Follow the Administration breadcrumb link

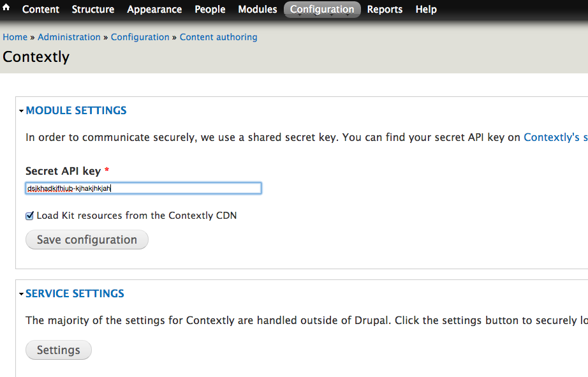click(69, 37)
